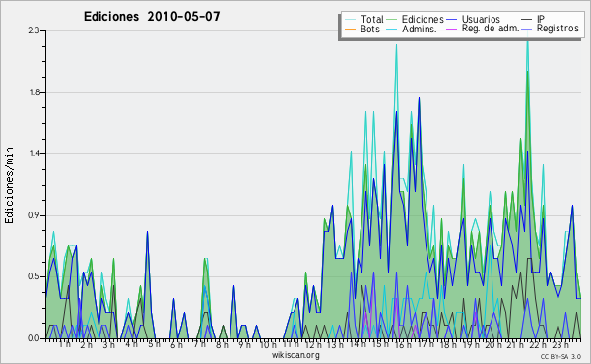Screen dimensions: 591x364
Task: Click the chart title 'Ediciones 2010-05-07'
Action: click(x=152, y=17)
